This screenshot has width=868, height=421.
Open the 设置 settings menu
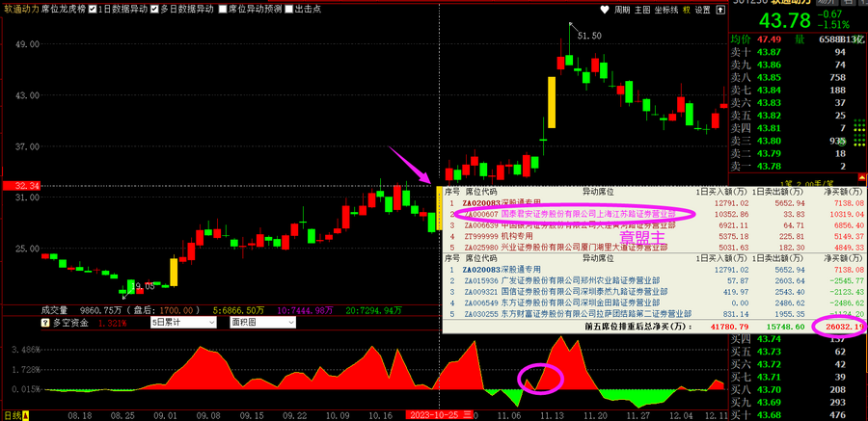(702, 10)
